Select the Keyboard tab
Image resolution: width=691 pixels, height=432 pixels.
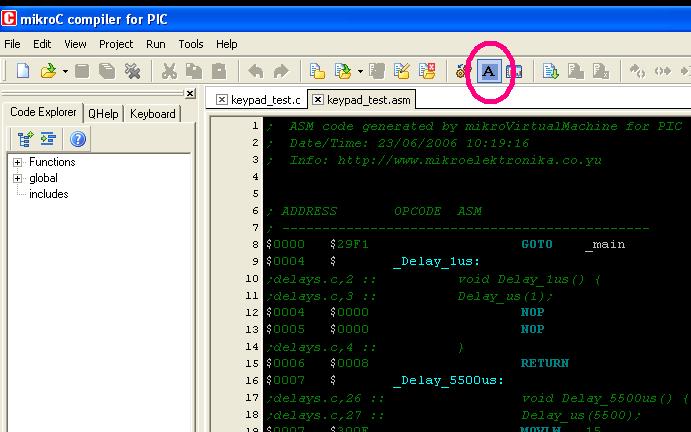[152, 114]
